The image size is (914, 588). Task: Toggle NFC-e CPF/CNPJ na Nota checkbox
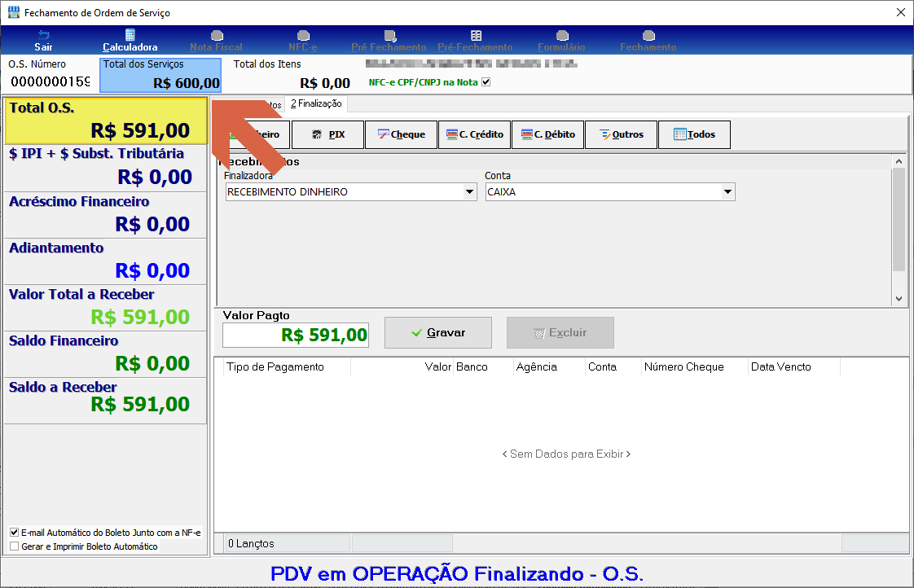pos(486,82)
